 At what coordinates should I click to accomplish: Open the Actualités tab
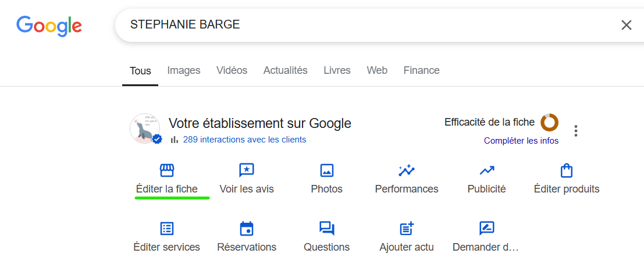click(x=286, y=70)
